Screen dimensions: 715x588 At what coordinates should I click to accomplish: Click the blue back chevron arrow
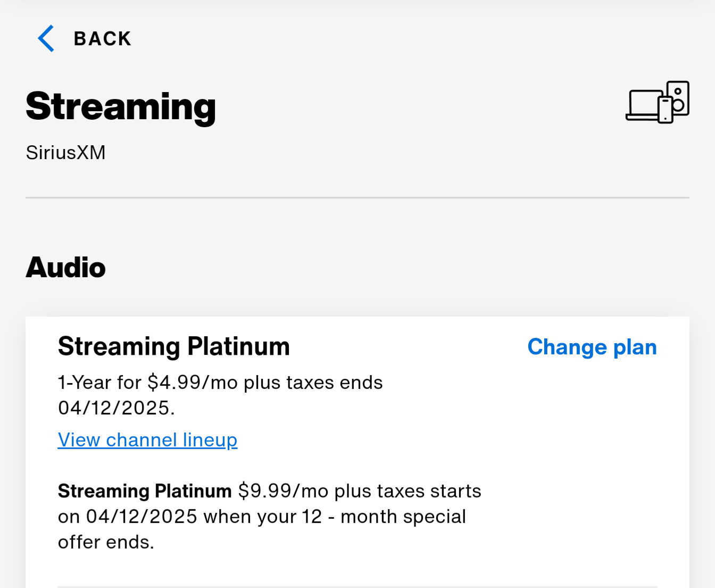pyautogui.click(x=46, y=38)
